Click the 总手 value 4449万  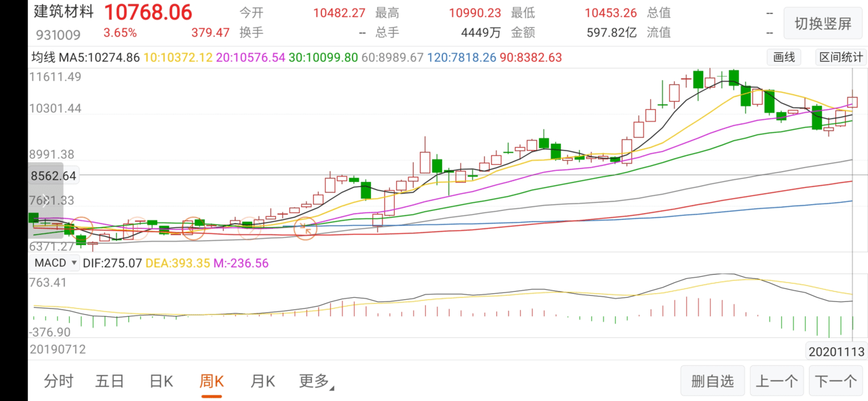481,32
